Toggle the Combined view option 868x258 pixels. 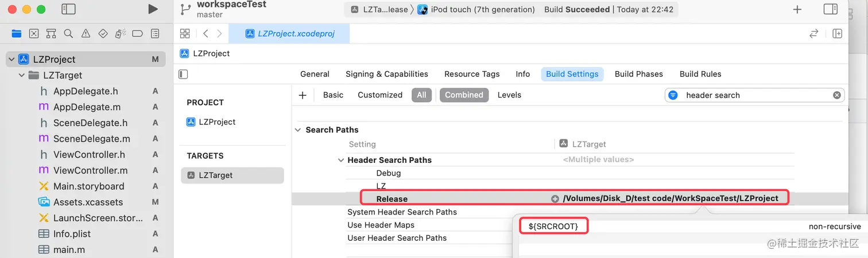click(x=464, y=95)
